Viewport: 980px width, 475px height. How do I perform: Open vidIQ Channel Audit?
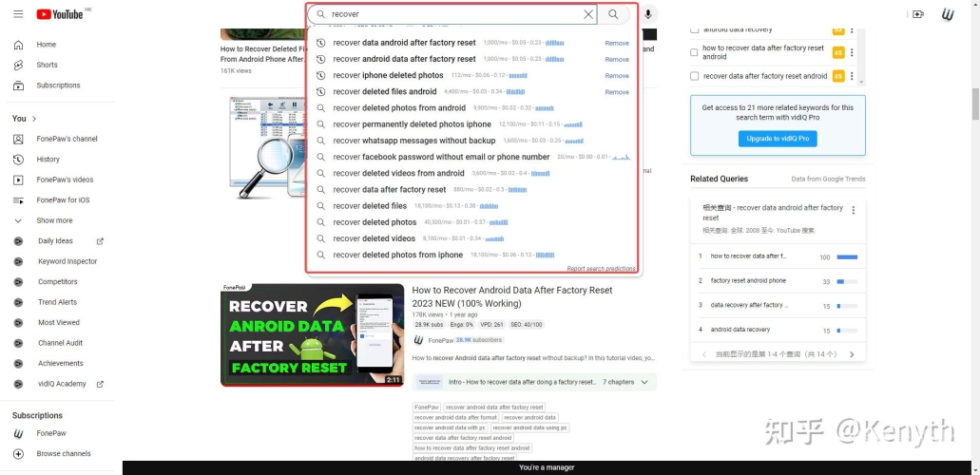tap(61, 343)
